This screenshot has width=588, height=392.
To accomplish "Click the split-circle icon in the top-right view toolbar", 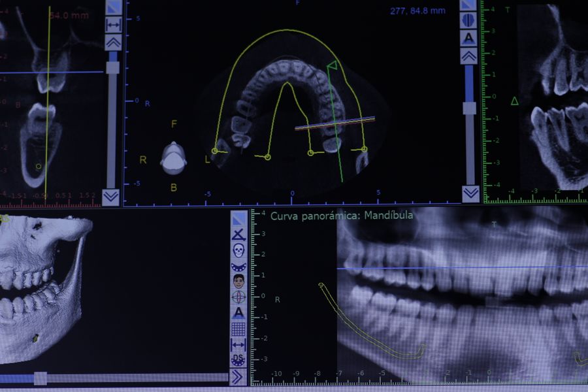I will [x=468, y=20].
